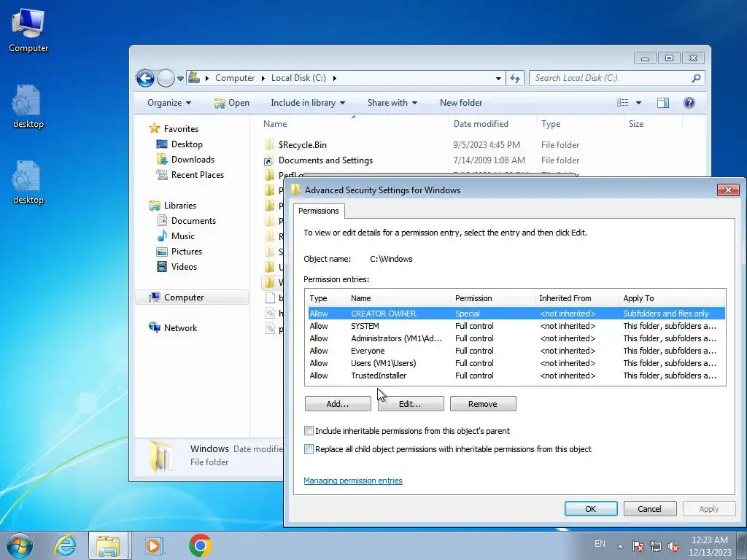Launch Internet Explorer from the taskbar
The height and width of the screenshot is (560, 747).
tap(64, 545)
